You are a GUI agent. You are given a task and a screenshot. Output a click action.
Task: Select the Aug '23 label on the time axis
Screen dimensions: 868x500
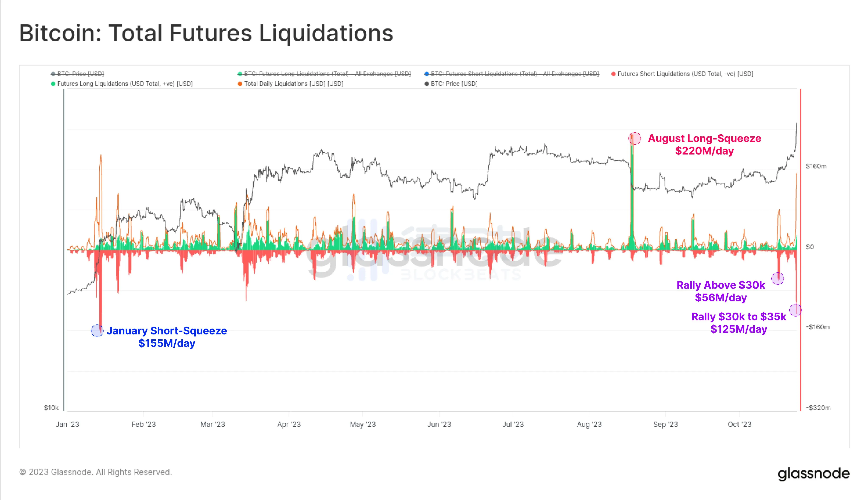(589, 425)
